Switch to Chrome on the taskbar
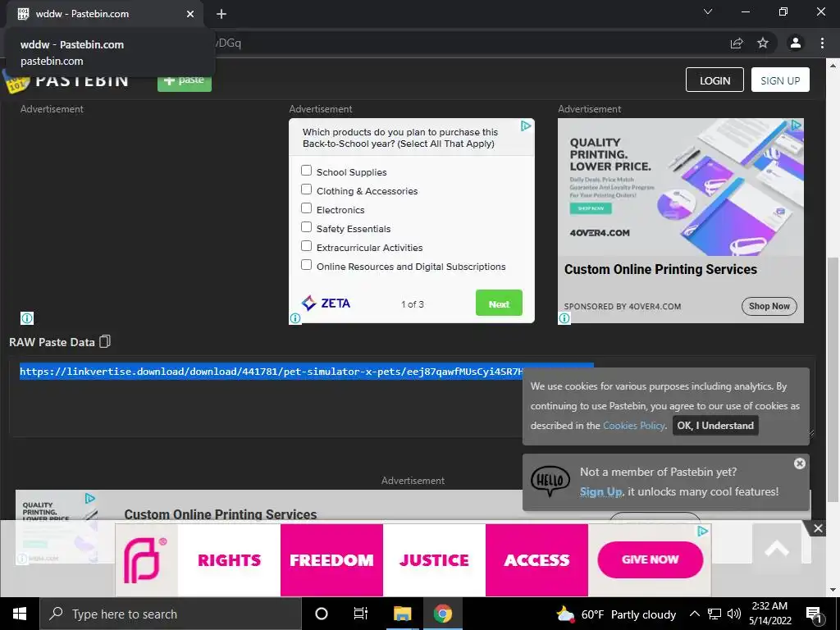The width and height of the screenshot is (840, 630). [442, 614]
